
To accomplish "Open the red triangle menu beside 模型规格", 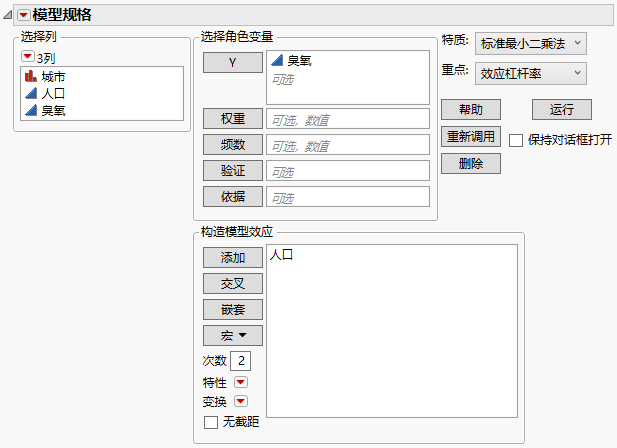I will click(x=24, y=15).
